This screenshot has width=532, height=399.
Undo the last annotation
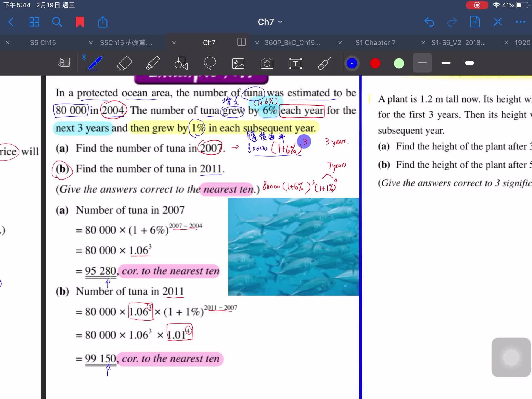[x=429, y=22]
